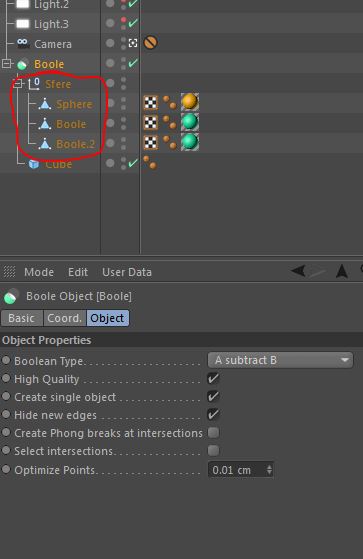Click the Sfere null object icon
Viewport: 363px width, 559px height.
tap(34, 84)
